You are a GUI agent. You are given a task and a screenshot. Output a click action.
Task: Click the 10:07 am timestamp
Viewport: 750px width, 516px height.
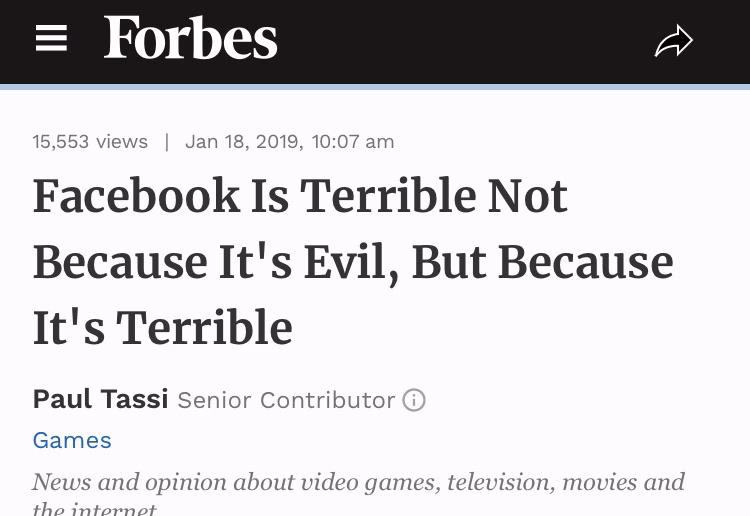tap(353, 142)
